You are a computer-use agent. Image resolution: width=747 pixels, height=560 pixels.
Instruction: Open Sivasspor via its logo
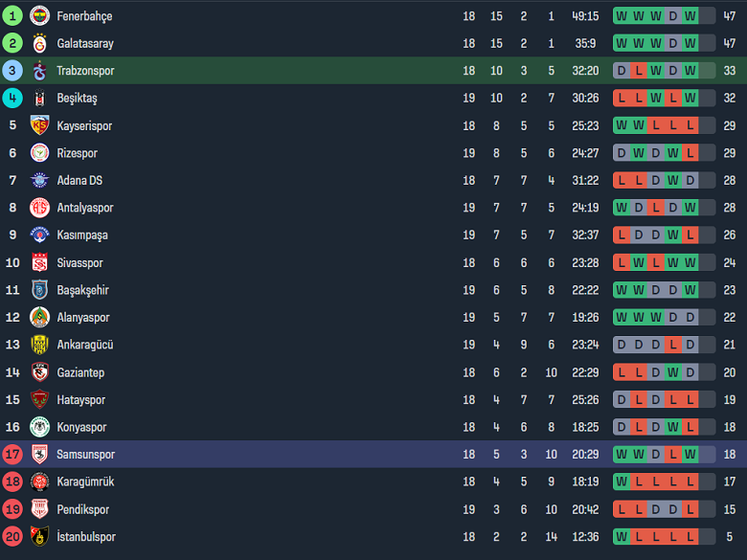coord(39,262)
